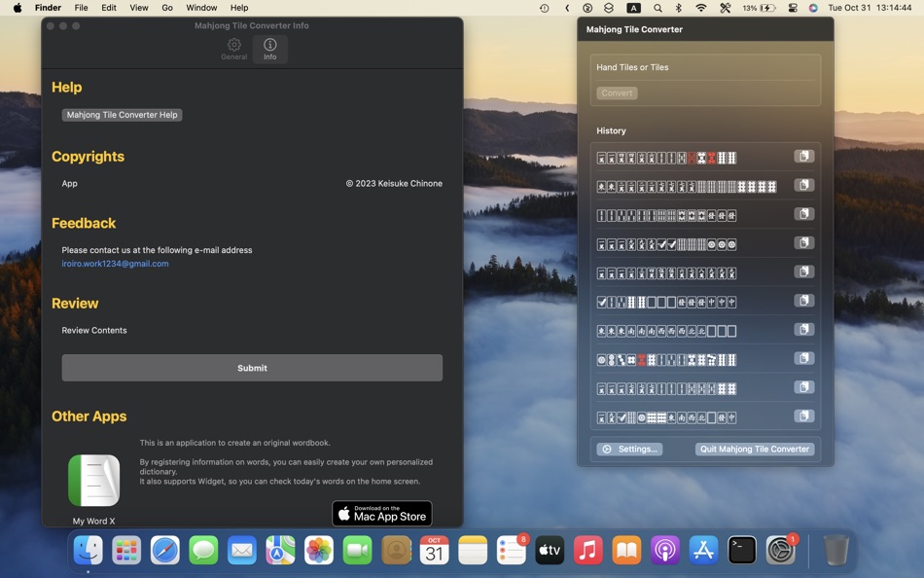
Task: Open the Finder menu
Action: (x=48, y=8)
